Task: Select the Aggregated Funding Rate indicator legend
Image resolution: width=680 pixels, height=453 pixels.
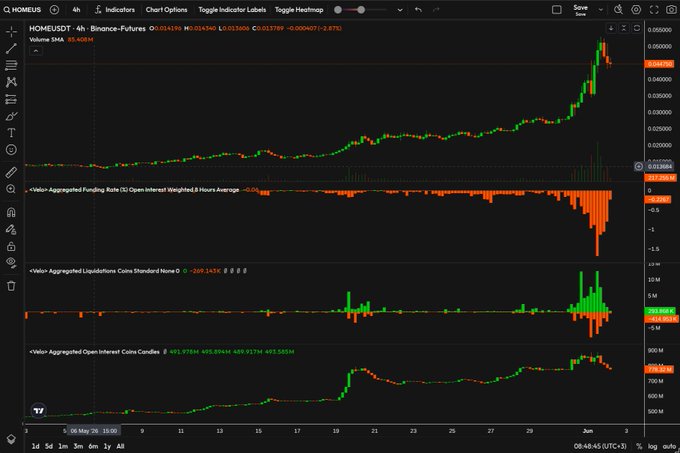Action: tap(134, 190)
